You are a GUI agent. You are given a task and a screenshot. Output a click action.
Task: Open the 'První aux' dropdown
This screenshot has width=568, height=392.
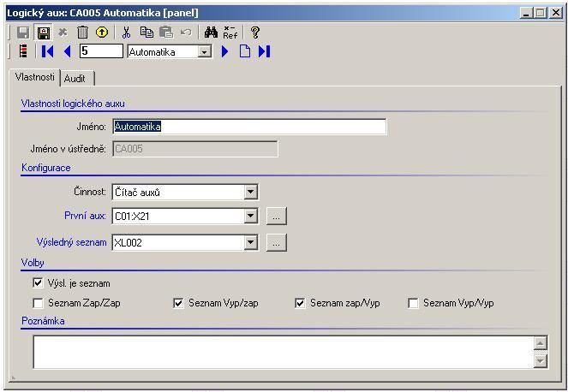(x=250, y=217)
